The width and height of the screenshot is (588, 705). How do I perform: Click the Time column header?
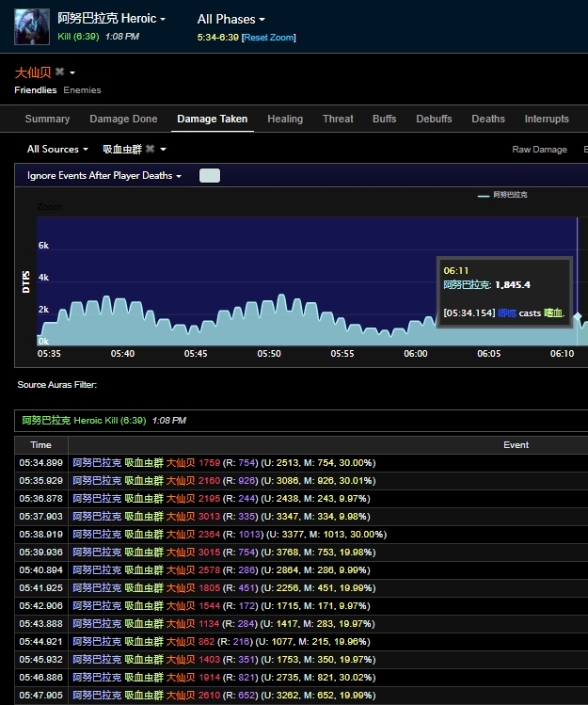[x=40, y=444]
